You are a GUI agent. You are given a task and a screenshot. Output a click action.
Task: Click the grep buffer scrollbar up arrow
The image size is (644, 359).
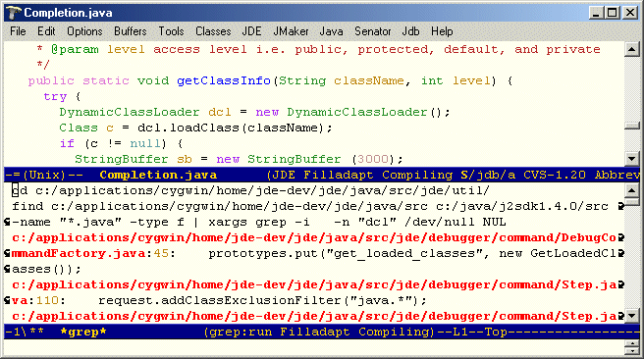tap(631, 190)
